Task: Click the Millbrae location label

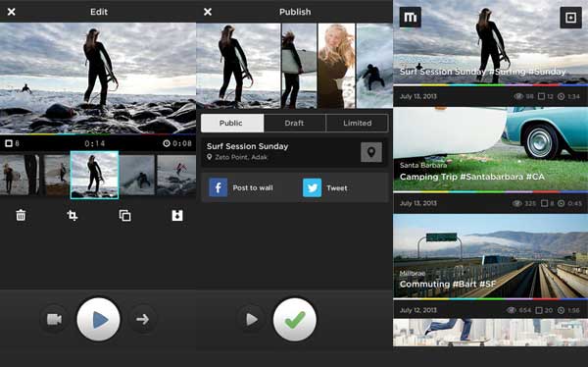Action: (x=413, y=273)
